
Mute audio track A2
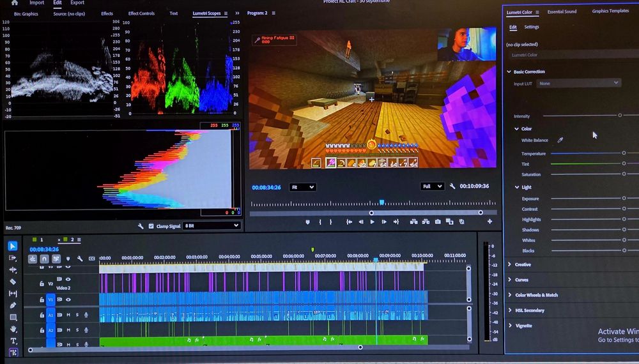68,330
